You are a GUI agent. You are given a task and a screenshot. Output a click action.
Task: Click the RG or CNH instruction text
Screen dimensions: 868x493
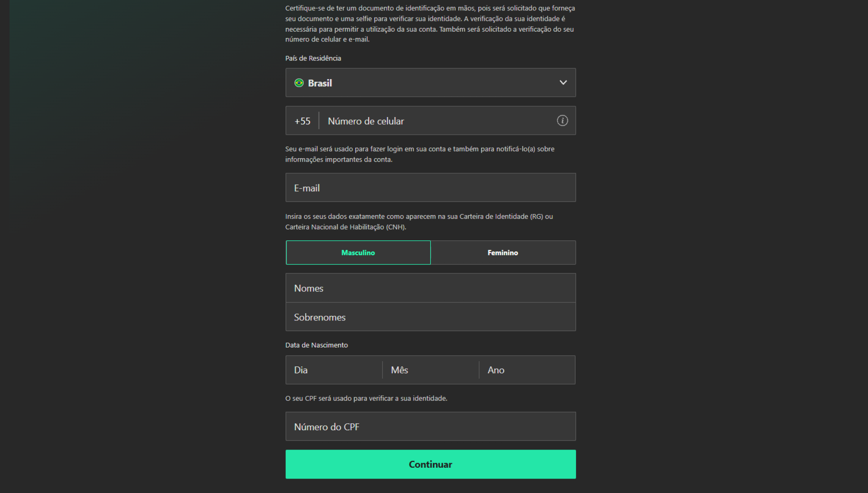pyautogui.click(x=419, y=222)
